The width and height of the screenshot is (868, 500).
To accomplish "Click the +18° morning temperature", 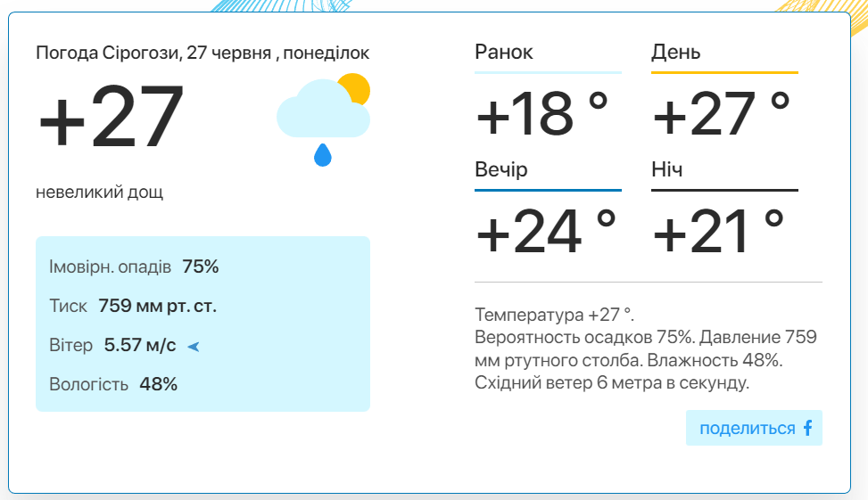I will tap(542, 114).
